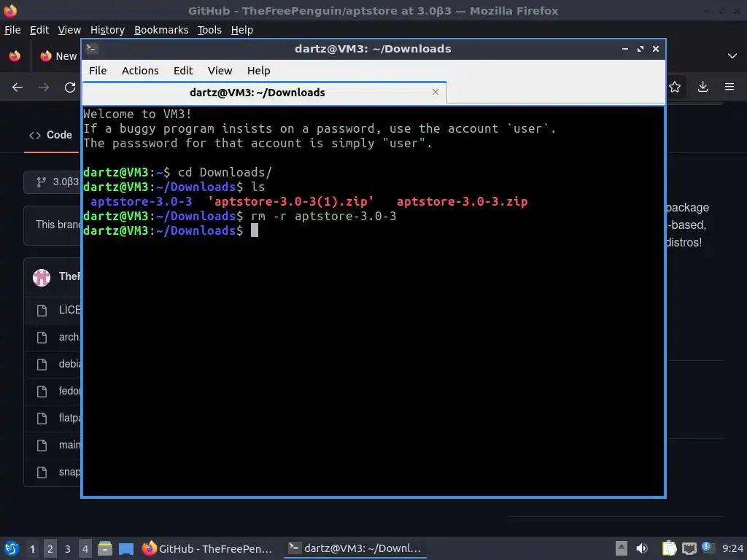Click the aptstore-3.0-3.zip filename in terminal

462,201
